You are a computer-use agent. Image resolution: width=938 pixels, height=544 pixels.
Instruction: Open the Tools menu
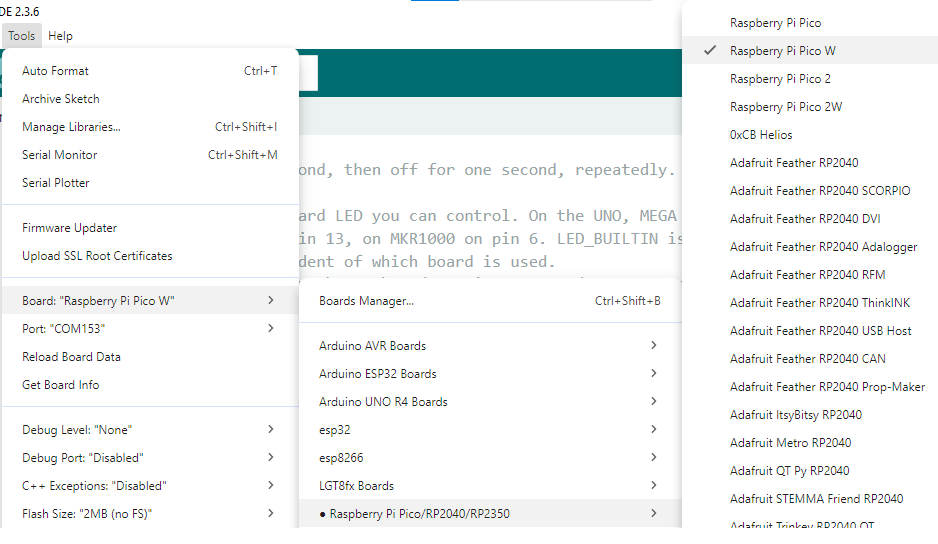tap(21, 36)
